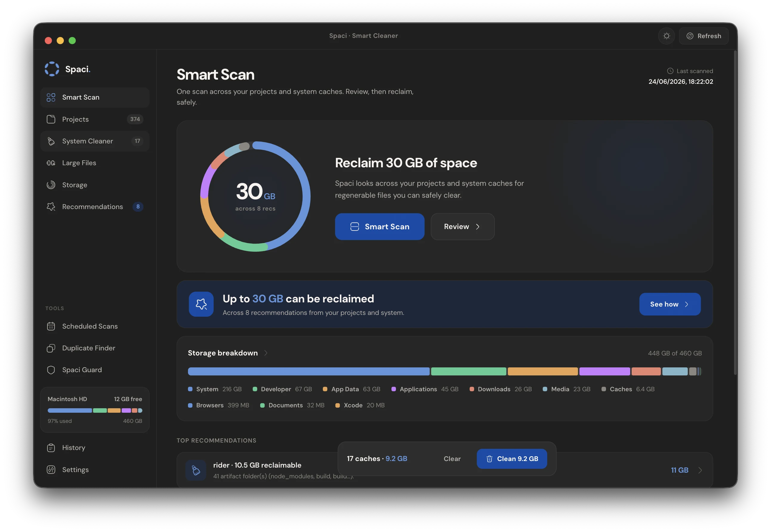Click the Spaci Guard shield icon
771x532 pixels.
(x=51, y=370)
